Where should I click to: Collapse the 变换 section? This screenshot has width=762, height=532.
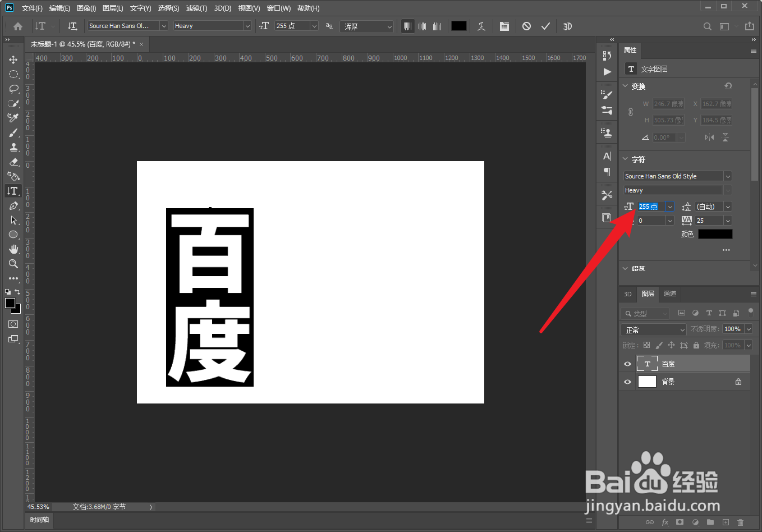click(x=626, y=86)
